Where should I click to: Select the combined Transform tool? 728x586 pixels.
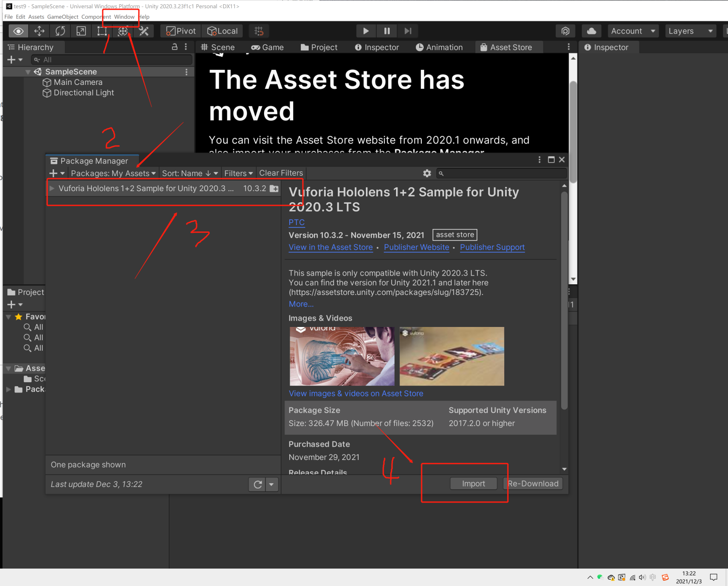click(123, 31)
